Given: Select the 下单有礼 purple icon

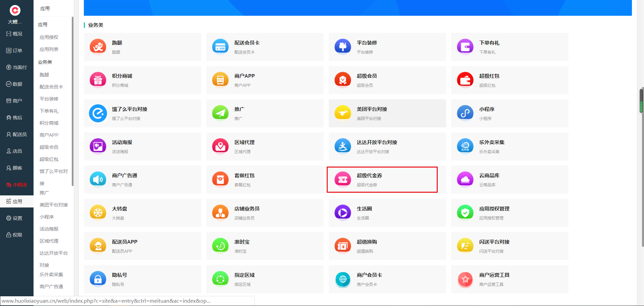Looking at the screenshot, I should (465, 47).
